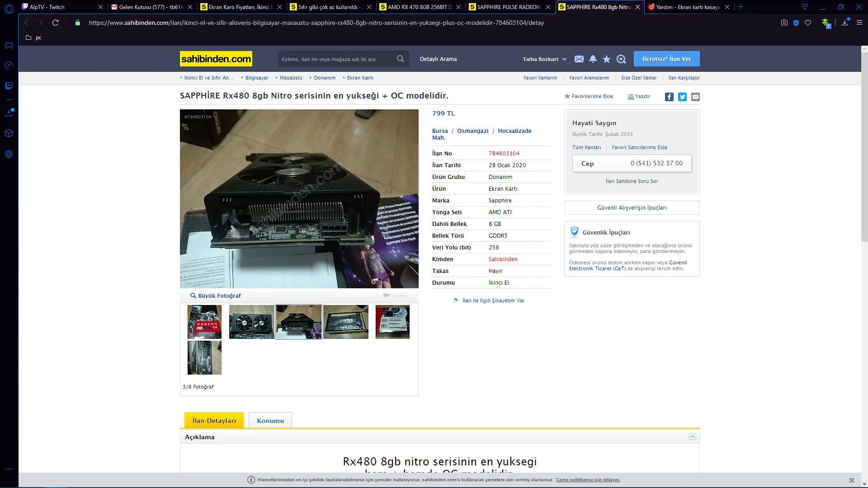Share listing on Facebook
The image size is (868, 488).
click(669, 97)
